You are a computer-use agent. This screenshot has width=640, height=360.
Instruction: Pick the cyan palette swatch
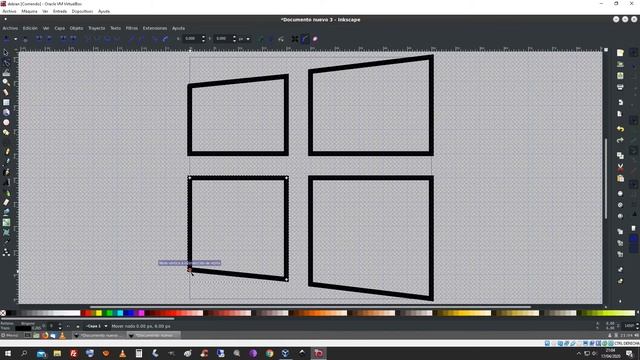pyautogui.click(x=120, y=313)
